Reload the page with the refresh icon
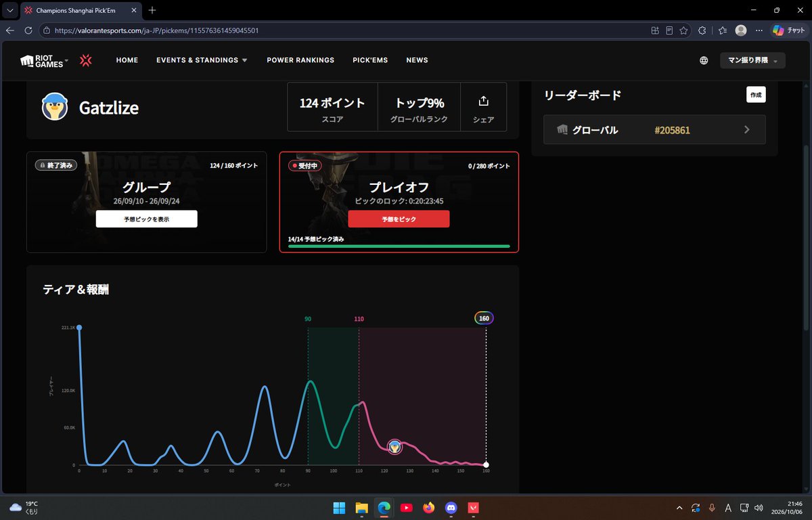 pos(28,30)
